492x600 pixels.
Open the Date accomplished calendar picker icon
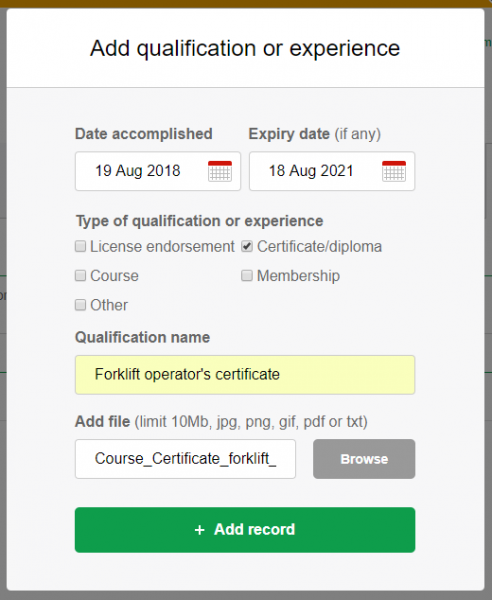[220, 171]
